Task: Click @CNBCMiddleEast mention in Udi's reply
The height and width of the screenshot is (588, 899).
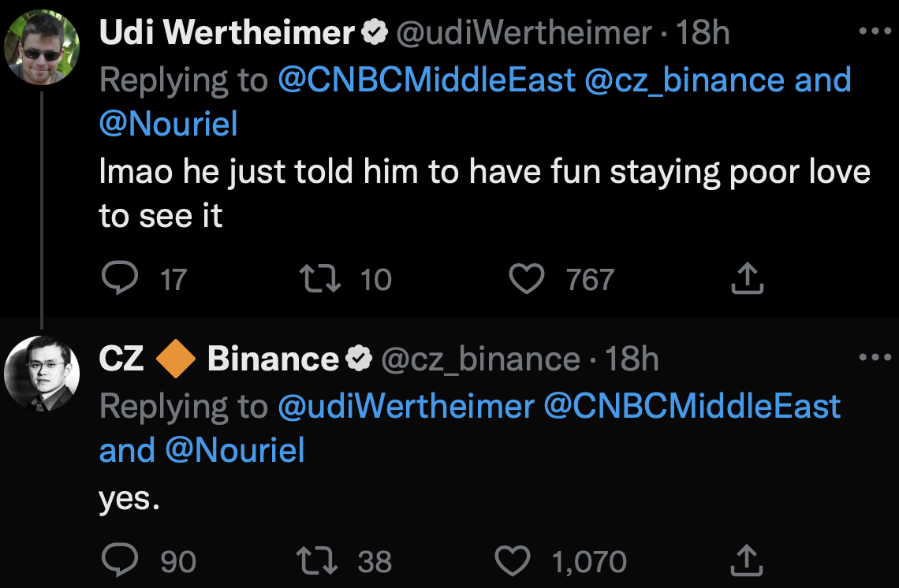Action: [x=427, y=80]
